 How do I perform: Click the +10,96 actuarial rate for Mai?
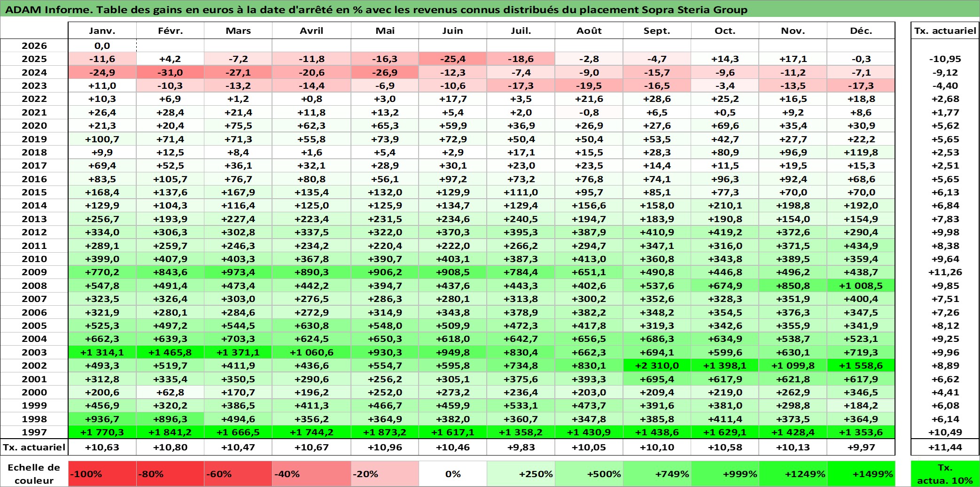[385, 447]
